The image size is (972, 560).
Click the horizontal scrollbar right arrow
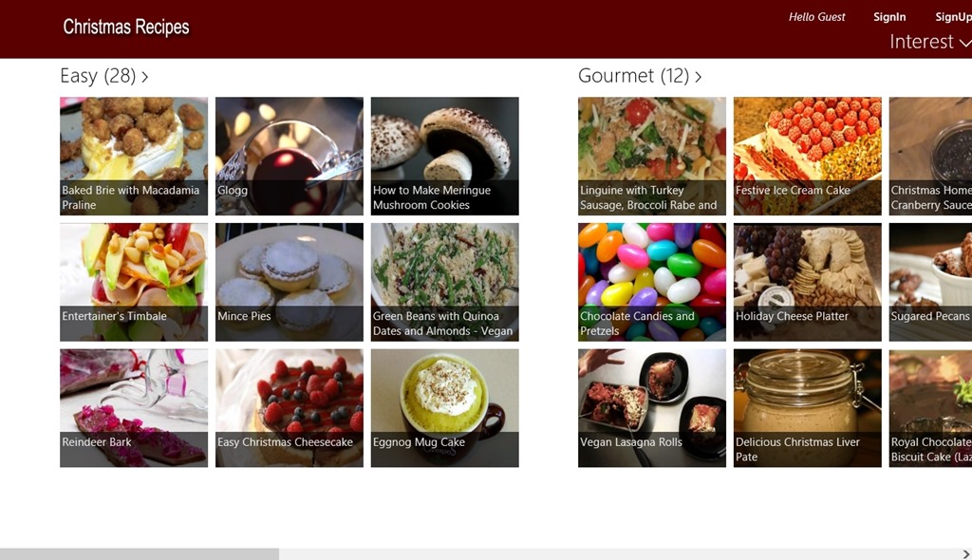tap(965, 553)
